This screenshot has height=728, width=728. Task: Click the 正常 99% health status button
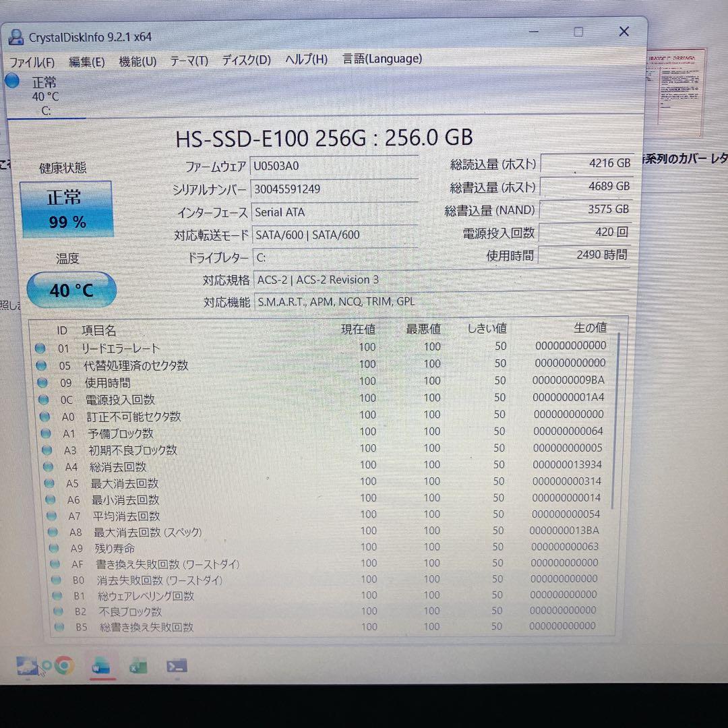[67, 207]
